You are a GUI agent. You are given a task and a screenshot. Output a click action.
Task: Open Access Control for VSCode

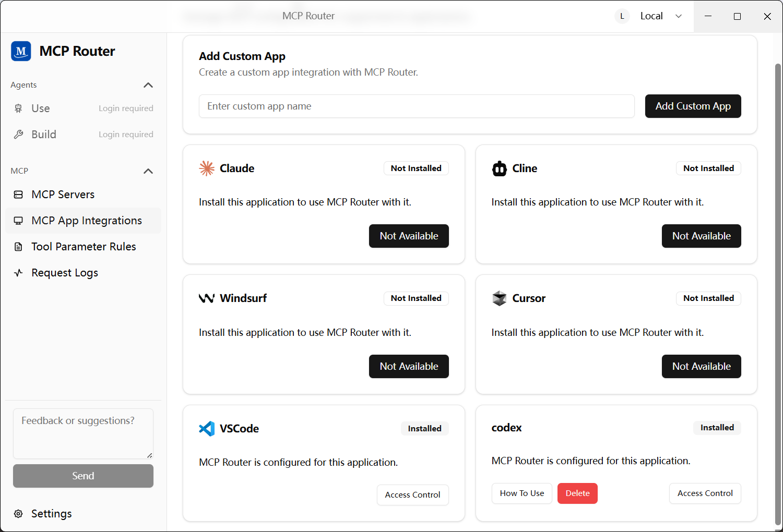click(412, 495)
